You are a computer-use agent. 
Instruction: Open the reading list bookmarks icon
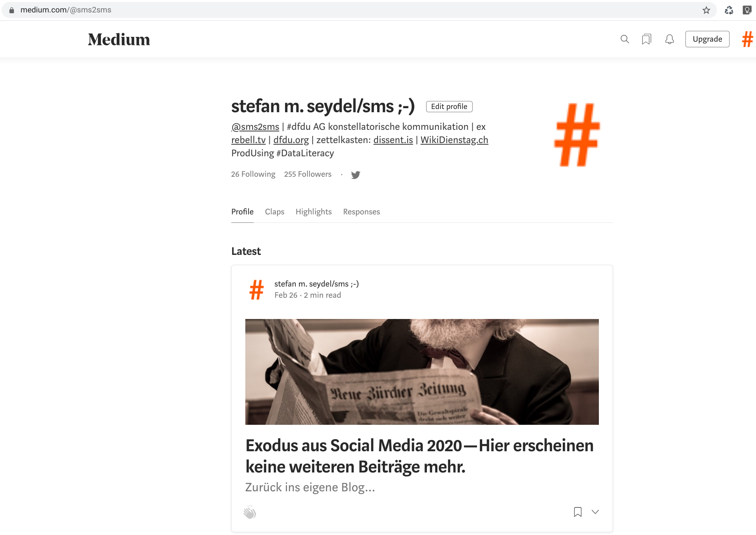(x=646, y=39)
